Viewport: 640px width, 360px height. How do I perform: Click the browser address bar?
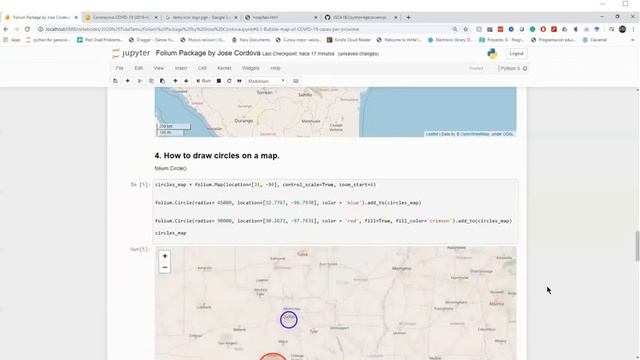tap(245, 29)
